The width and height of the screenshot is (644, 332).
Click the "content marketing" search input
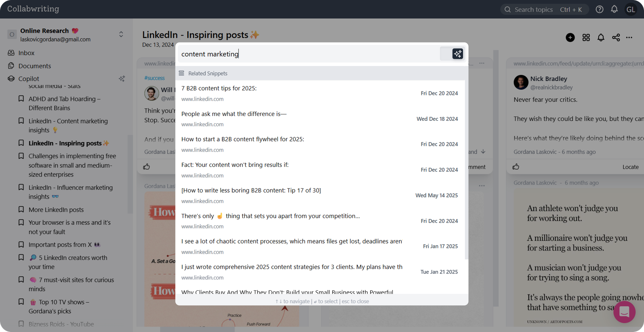[306, 54]
